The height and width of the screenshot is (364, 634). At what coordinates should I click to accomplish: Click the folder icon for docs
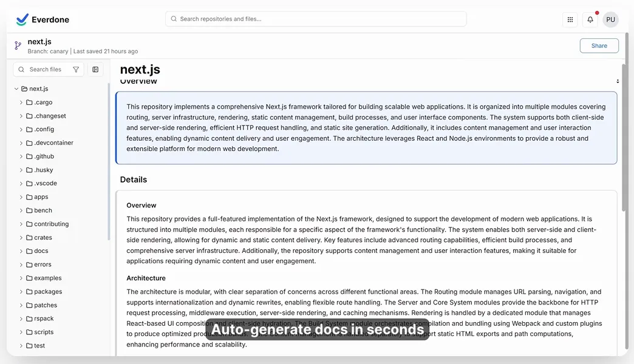29,251
